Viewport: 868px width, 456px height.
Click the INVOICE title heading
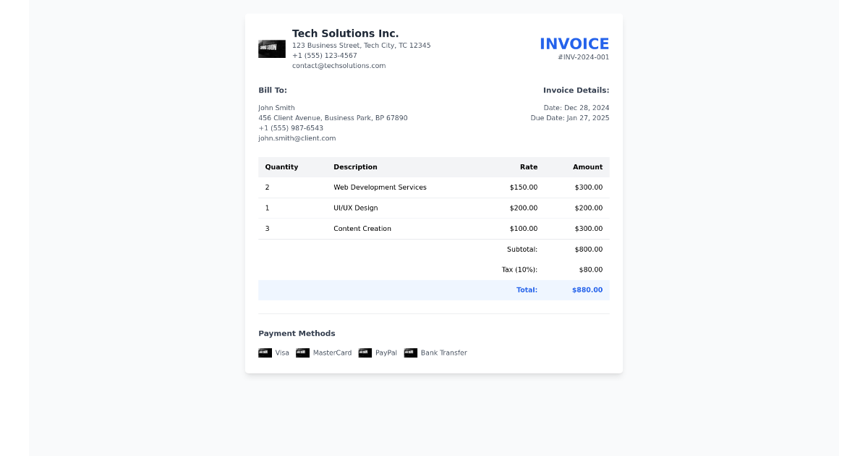[x=574, y=43]
